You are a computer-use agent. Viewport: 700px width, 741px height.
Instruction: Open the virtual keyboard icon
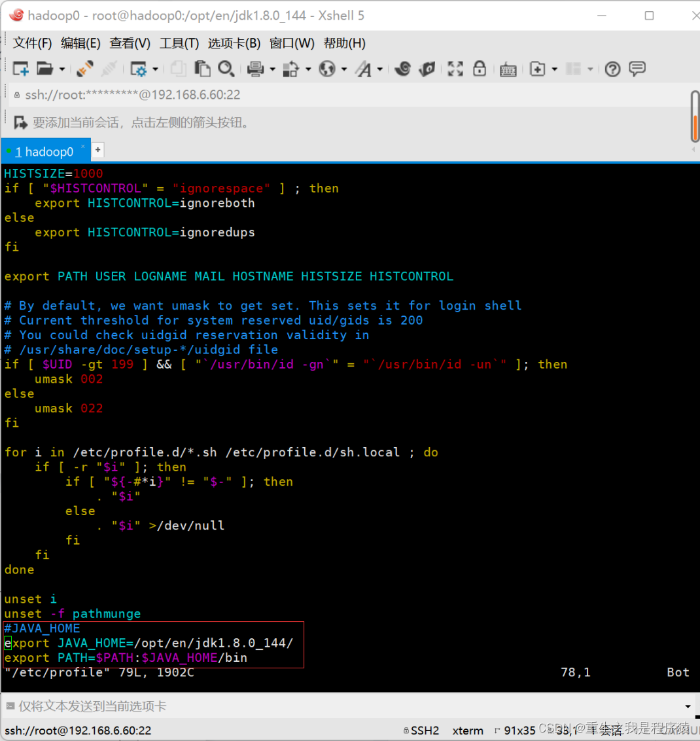click(x=508, y=69)
